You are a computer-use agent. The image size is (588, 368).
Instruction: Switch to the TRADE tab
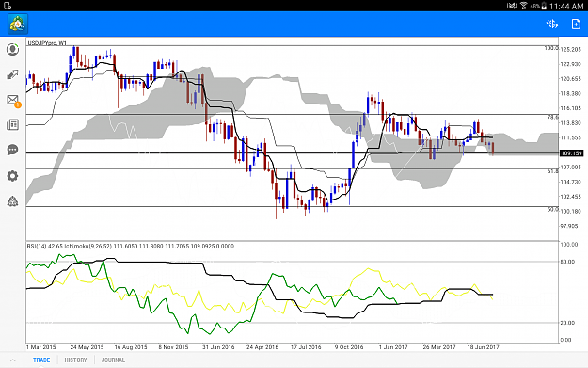click(x=41, y=360)
